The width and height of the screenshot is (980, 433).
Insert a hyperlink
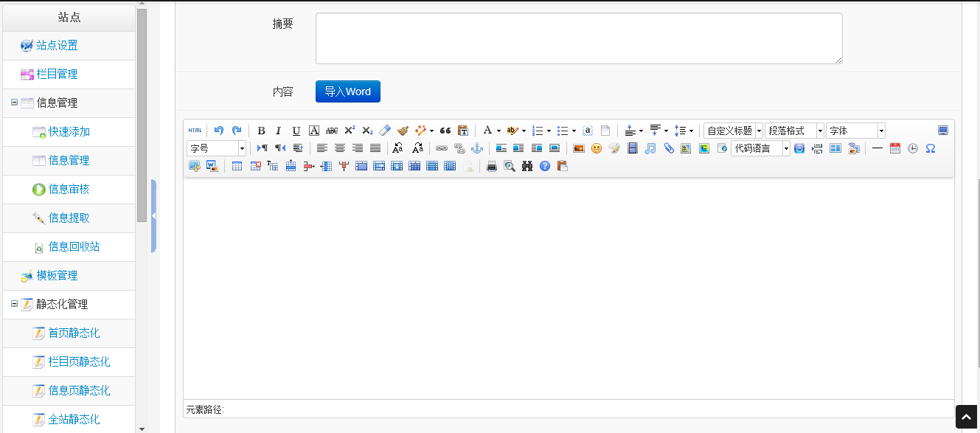[442, 148]
